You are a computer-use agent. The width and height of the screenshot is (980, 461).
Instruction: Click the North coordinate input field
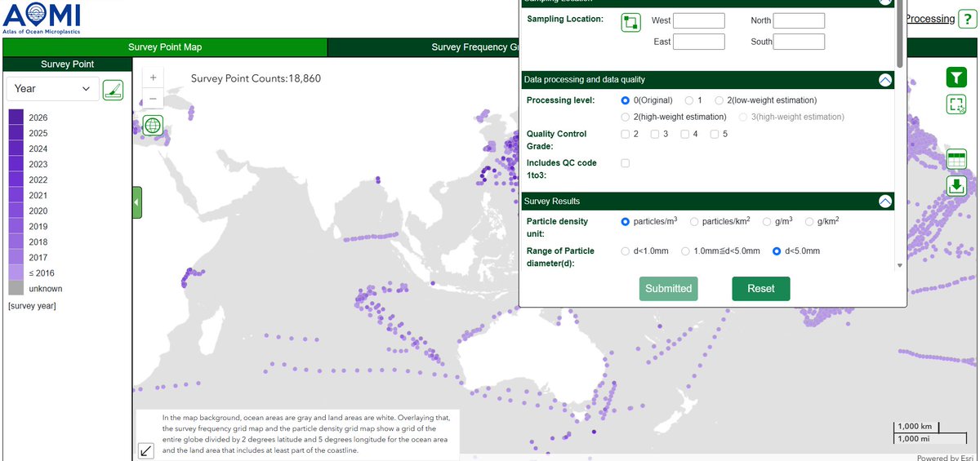799,21
